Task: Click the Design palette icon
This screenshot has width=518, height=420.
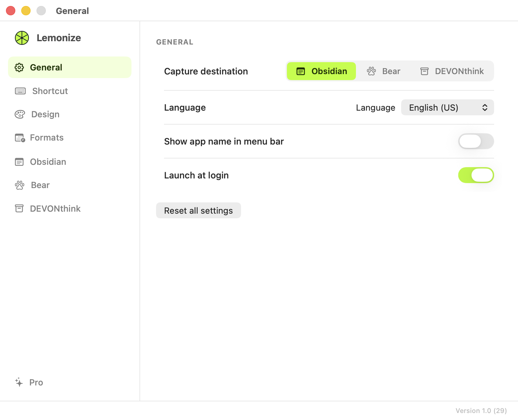Action: pyautogui.click(x=20, y=114)
